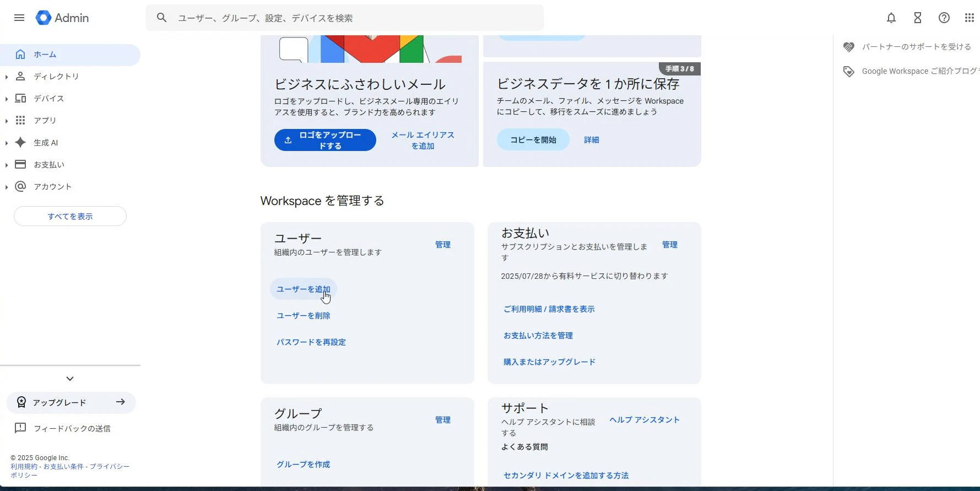Click the ディレクトリ person icon
This screenshot has width=980, height=491.
(x=20, y=76)
